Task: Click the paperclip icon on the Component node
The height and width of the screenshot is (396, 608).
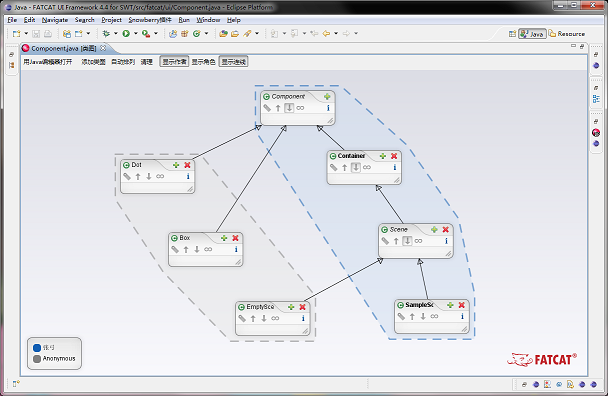Action: (267, 108)
